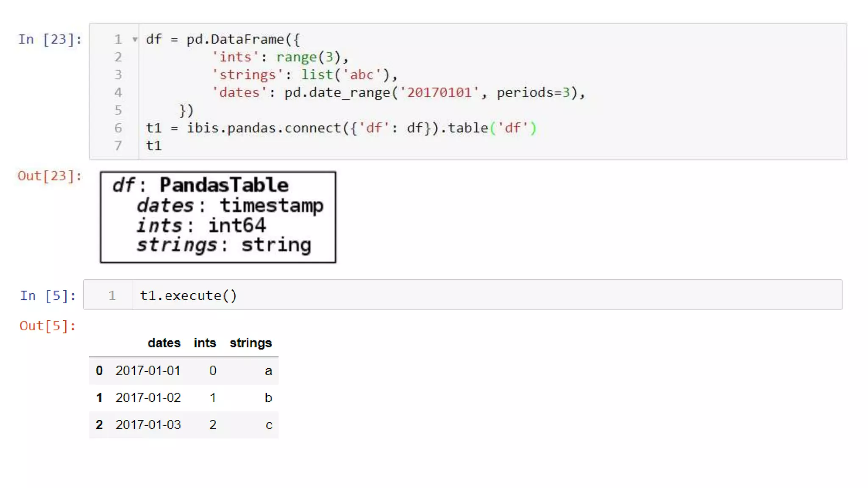Click the dates column header
The width and height of the screenshot is (868, 488).
(164, 343)
